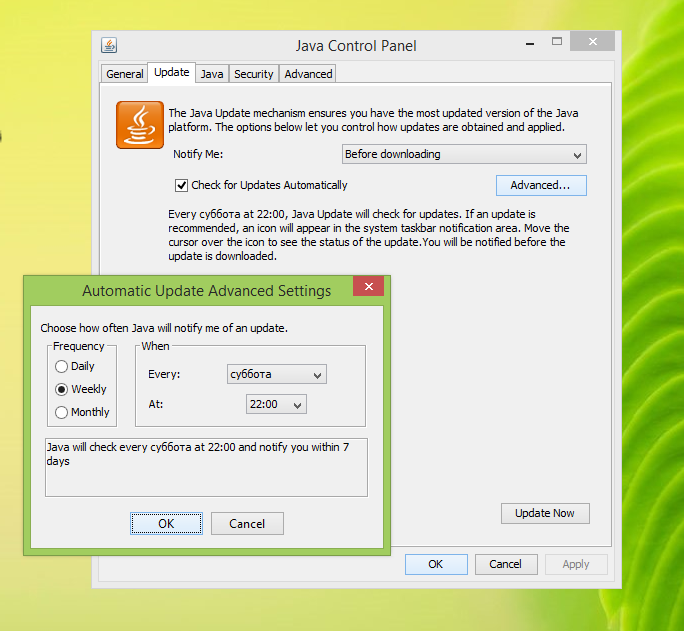Open the Every day-of-week dropdown
Image resolution: width=684 pixels, height=631 pixels.
coord(277,374)
